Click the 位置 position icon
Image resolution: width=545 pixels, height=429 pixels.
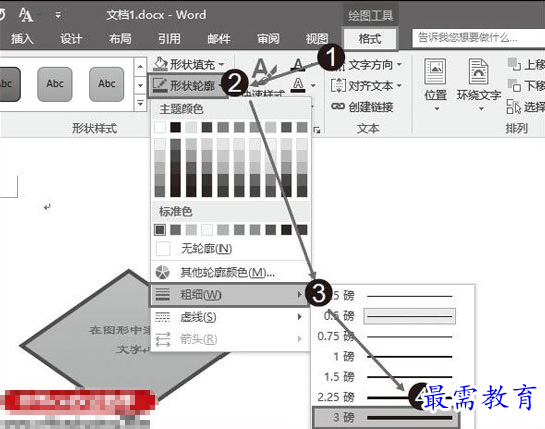point(435,72)
